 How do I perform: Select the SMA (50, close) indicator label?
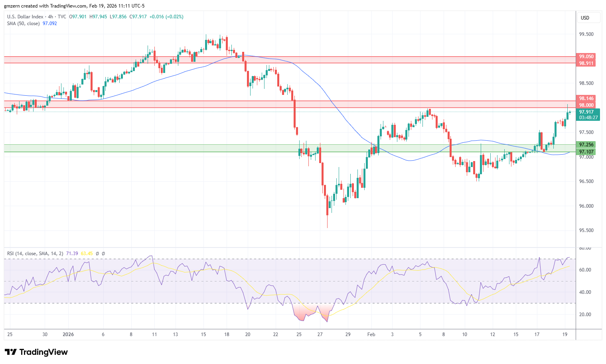[23, 24]
